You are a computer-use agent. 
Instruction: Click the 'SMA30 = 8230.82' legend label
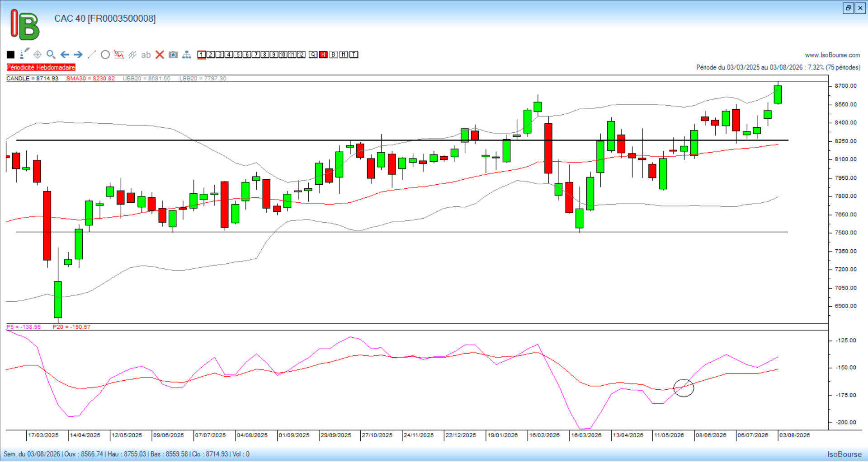point(90,79)
